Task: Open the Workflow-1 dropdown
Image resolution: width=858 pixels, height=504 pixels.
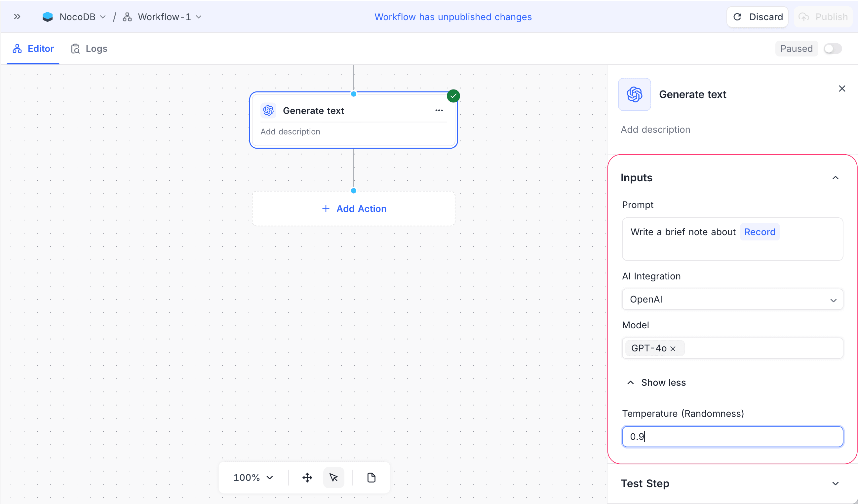Action: coord(199,17)
